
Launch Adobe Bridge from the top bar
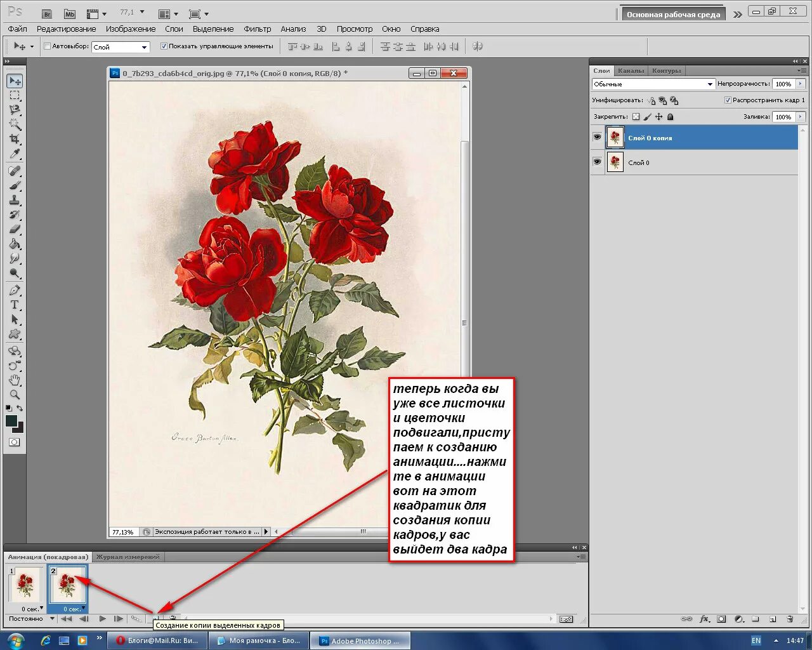click(47, 13)
